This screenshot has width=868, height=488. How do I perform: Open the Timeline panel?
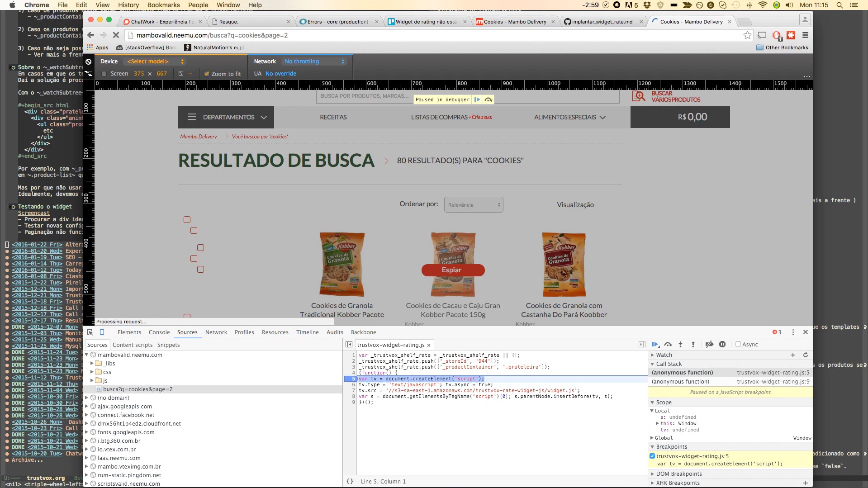(308, 332)
